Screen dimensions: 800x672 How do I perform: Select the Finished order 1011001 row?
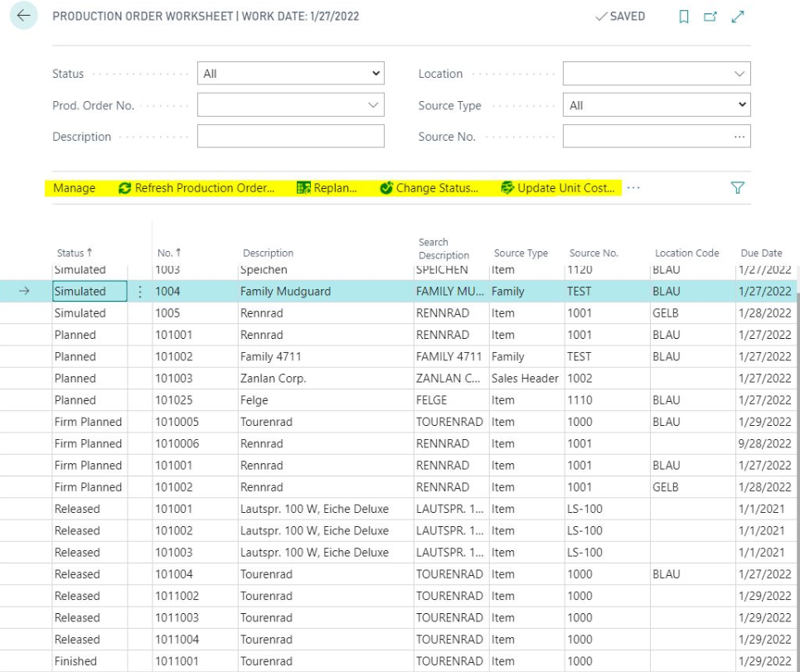tap(400, 661)
